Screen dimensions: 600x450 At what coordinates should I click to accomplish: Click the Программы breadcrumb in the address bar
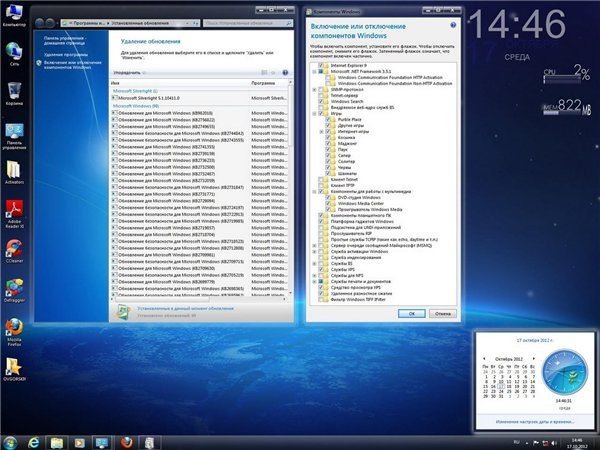click(88, 23)
